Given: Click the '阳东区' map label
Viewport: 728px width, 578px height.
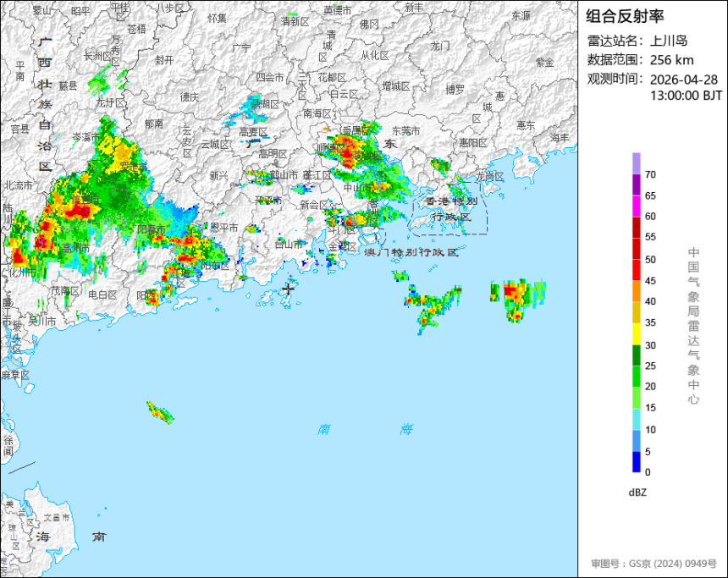Looking at the screenshot, I should [x=215, y=265].
